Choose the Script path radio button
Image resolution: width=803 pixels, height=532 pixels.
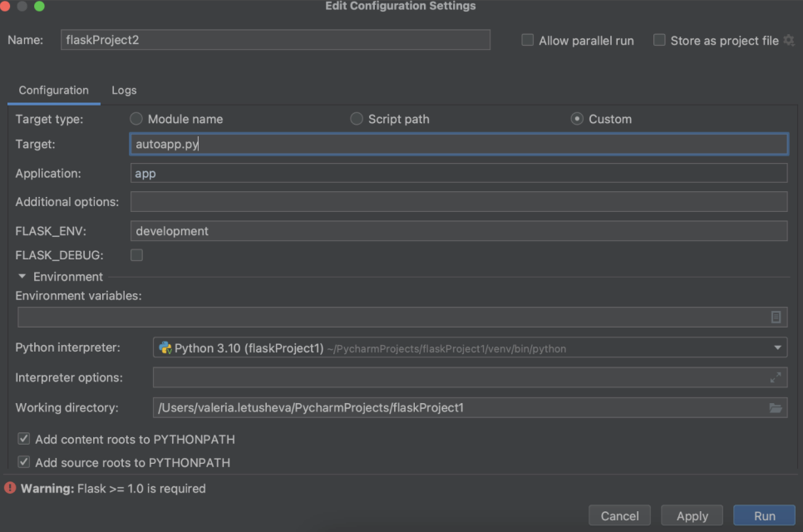pyautogui.click(x=357, y=119)
